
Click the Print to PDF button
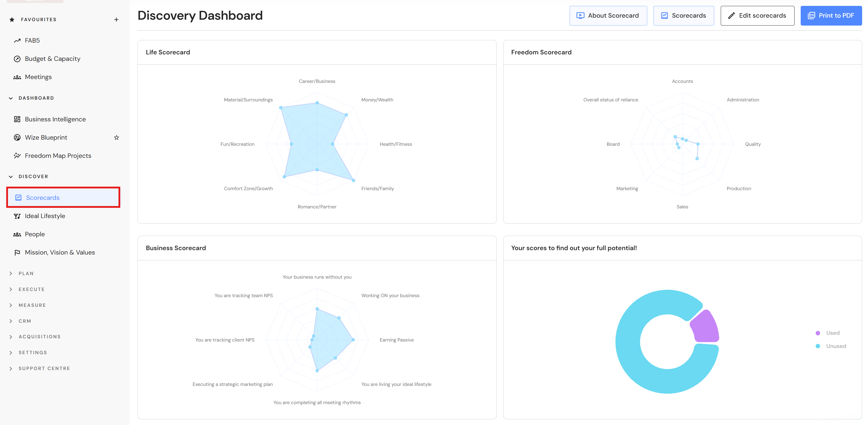pos(831,16)
